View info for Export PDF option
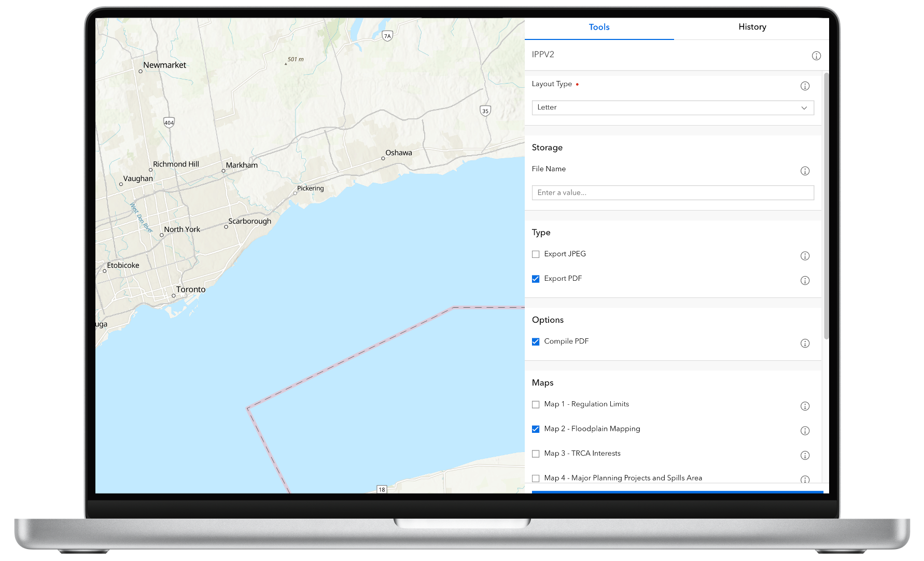Screen dimensions: 924x561 [x=805, y=280]
